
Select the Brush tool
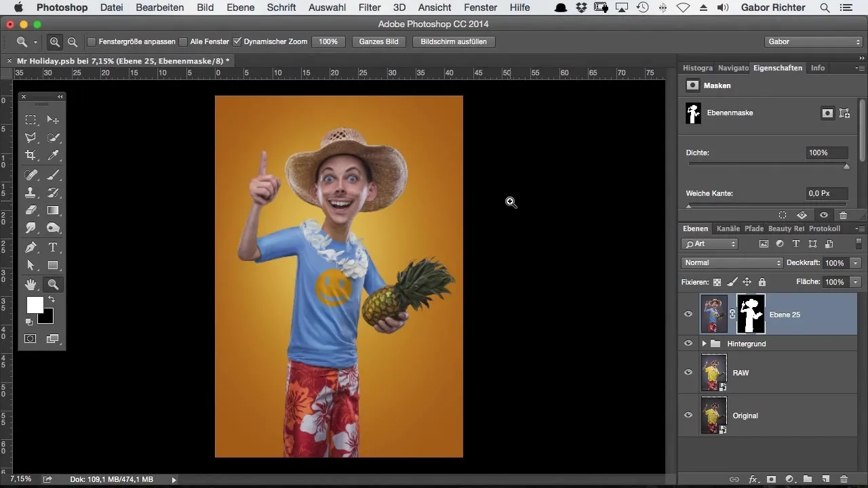click(53, 175)
